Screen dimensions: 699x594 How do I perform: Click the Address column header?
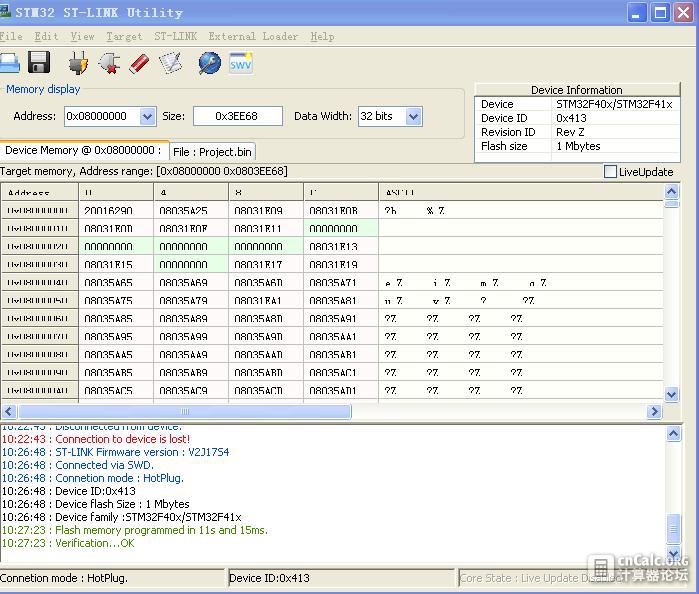point(40,192)
